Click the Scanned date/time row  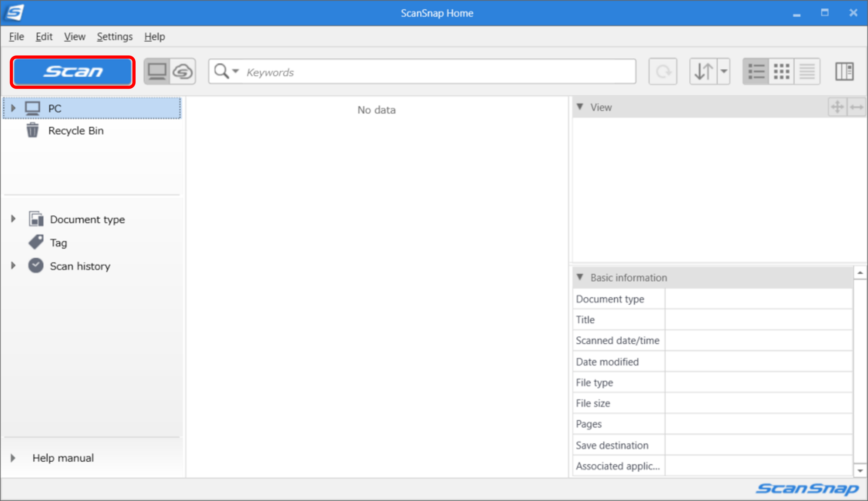[x=713, y=341]
